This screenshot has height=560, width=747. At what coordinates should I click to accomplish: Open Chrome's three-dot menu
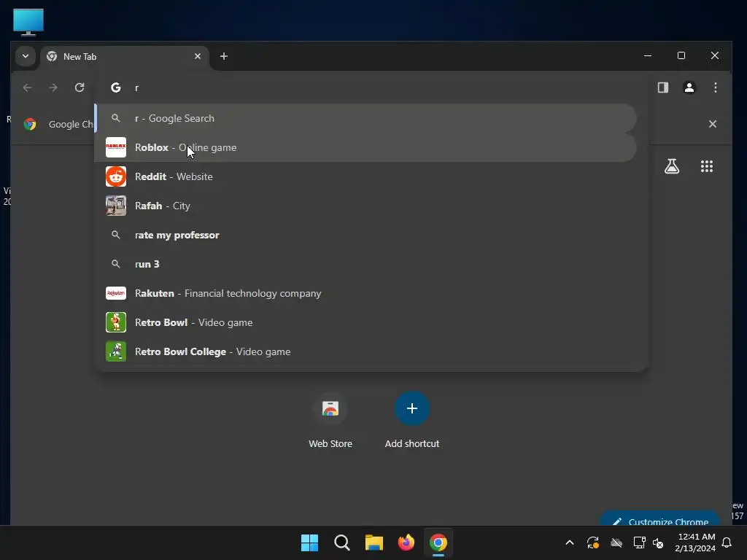point(715,87)
